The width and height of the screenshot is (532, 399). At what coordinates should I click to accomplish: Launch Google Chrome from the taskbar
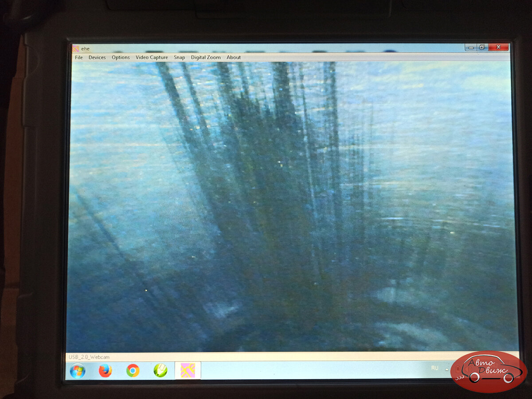[133, 370]
